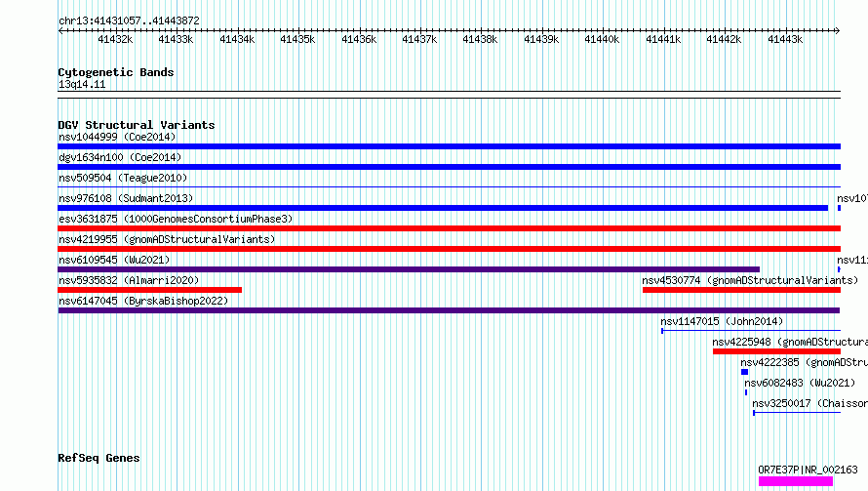The image size is (868, 491).
Task: Click the 41436k ruler tick label
Action: pyautogui.click(x=359, y=40)
